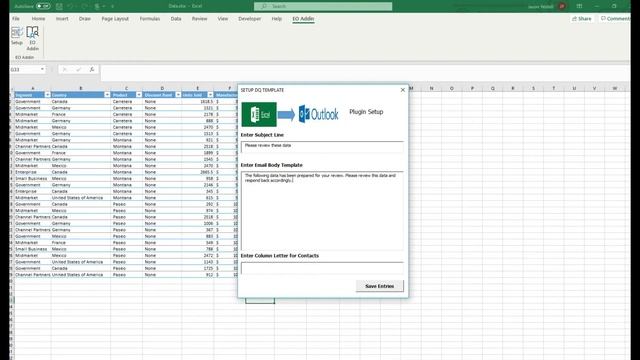640x360 pixels.
Task: Open the Discount Band filter dropdown
Action: tap(178, 95)
